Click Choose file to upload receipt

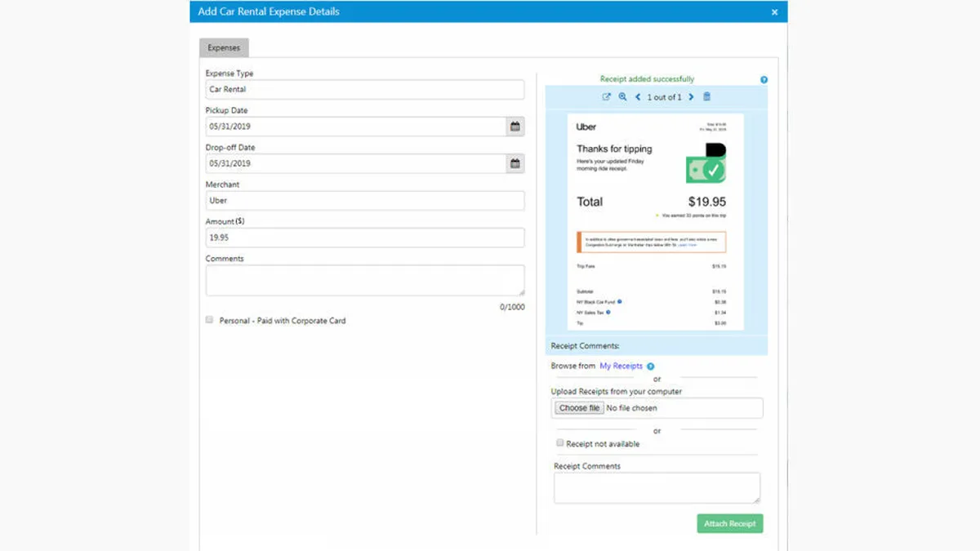coord(579,408)
